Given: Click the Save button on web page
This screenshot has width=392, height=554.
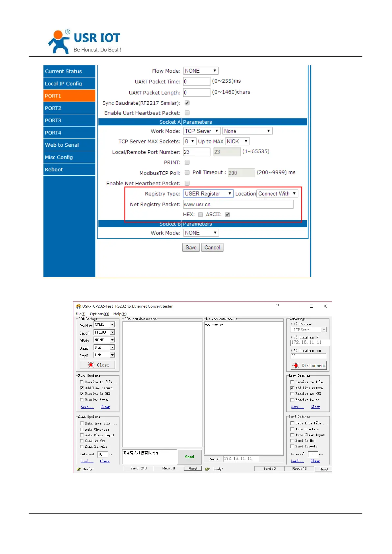Looking at the screenshot, I should 191,247.
